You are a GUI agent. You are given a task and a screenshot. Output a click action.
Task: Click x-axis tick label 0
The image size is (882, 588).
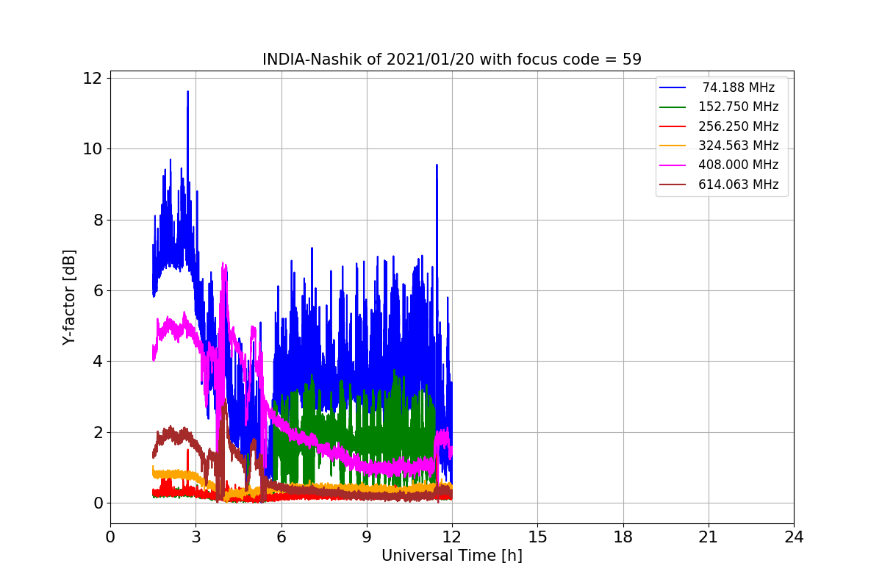[x=110, y=537]
